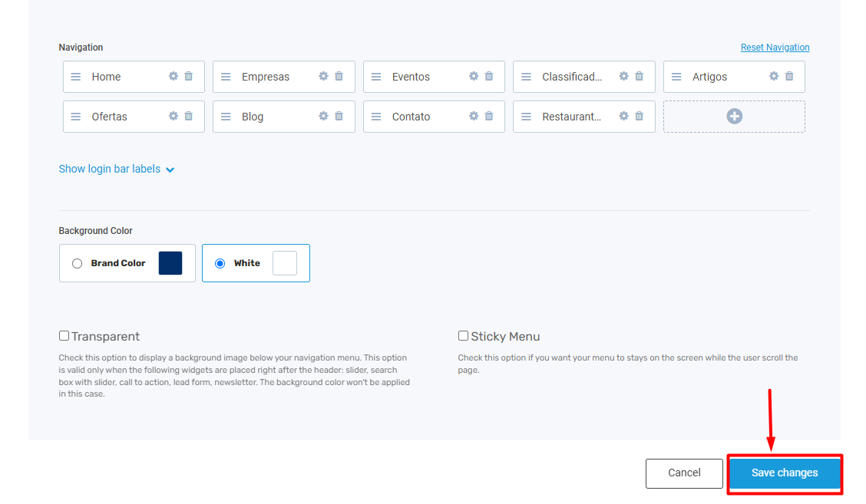Viewport: 866px width, 504px height.
Task: Select the White background radio button
Action: click(220, 263)
